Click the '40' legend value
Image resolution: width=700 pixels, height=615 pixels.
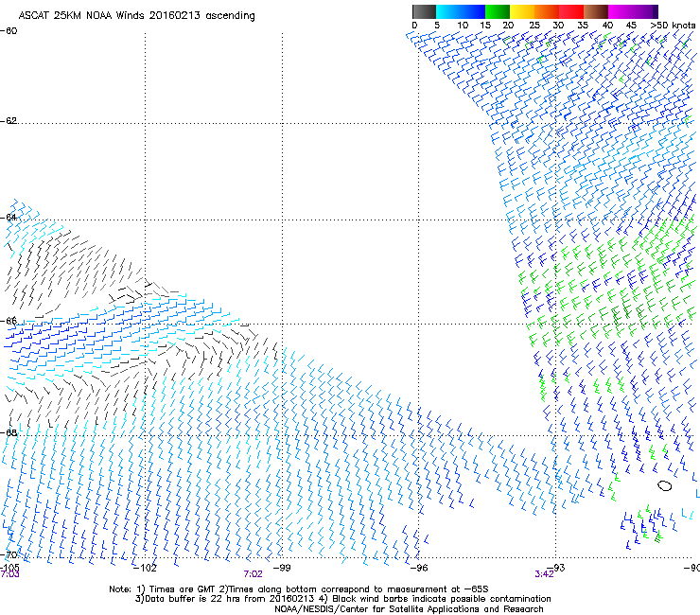(x=607, y=26)
